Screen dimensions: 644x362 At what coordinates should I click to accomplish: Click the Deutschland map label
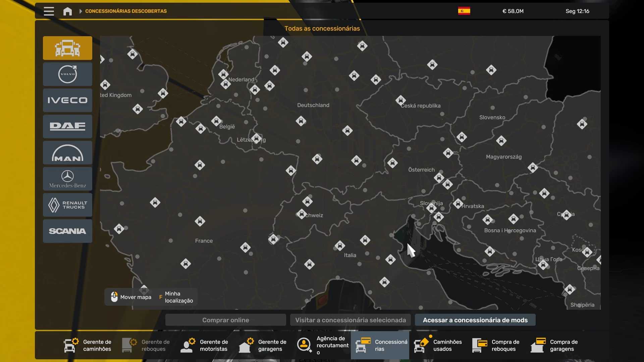(313, 105)
